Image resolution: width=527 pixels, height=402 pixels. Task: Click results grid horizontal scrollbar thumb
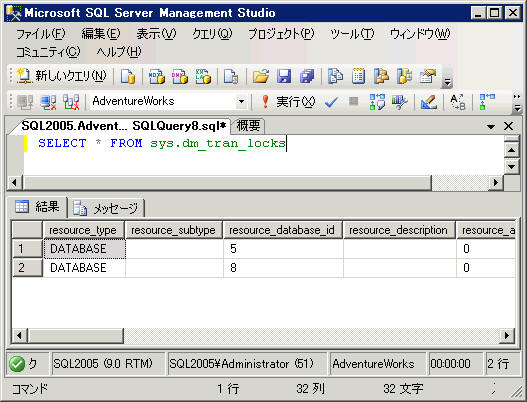pos(76,335)
